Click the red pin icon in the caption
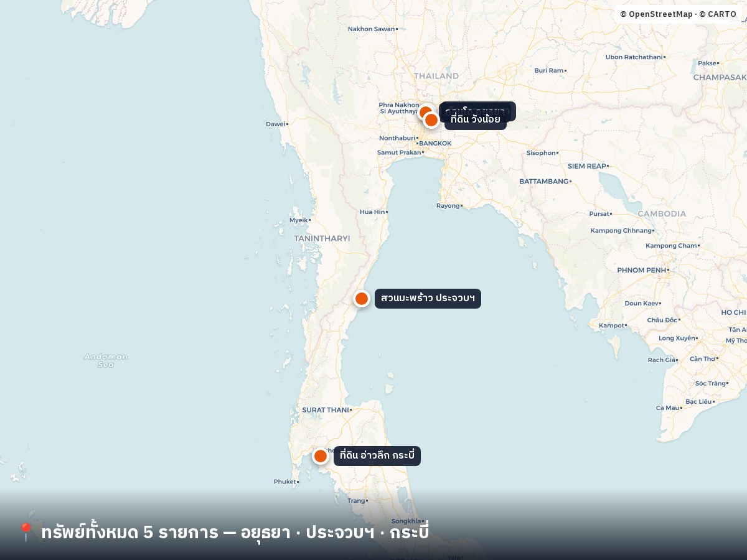Screen dimensions: 747x560 coord(26,532)
